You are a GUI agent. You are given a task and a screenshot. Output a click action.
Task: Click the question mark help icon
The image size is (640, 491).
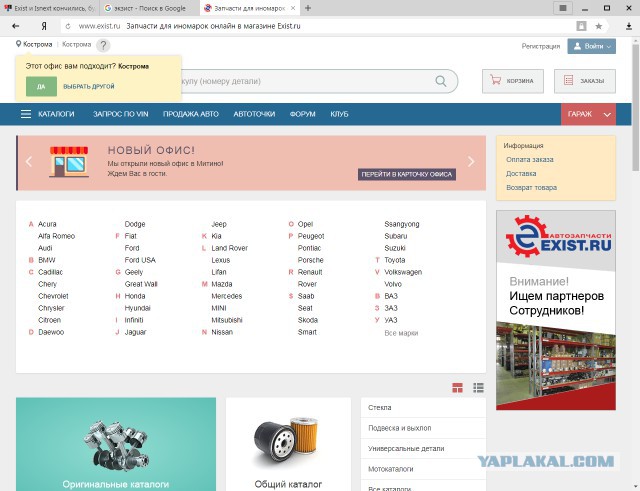coord(103,45)
